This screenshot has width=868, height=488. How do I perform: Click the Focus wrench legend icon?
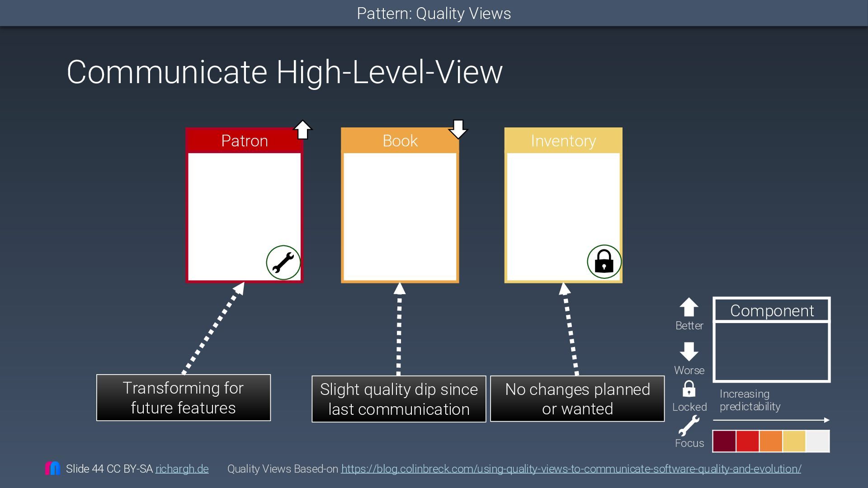[x=689, y=426]
